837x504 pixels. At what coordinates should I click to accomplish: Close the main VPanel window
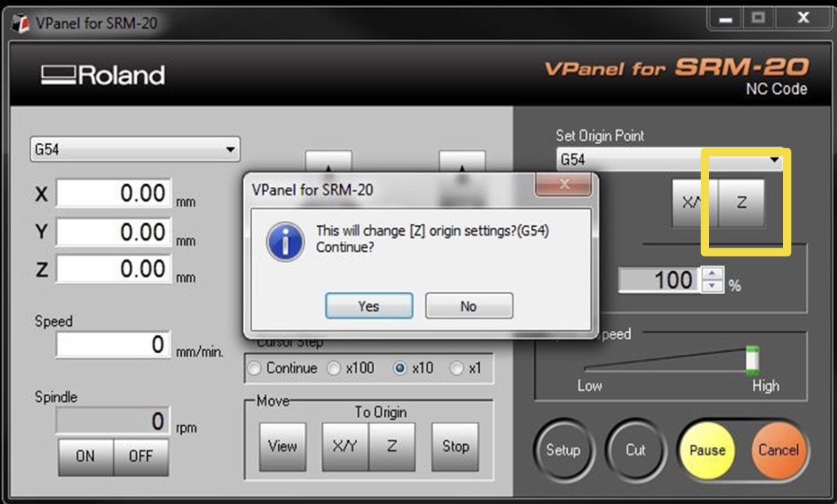click(x=803, y=18)
